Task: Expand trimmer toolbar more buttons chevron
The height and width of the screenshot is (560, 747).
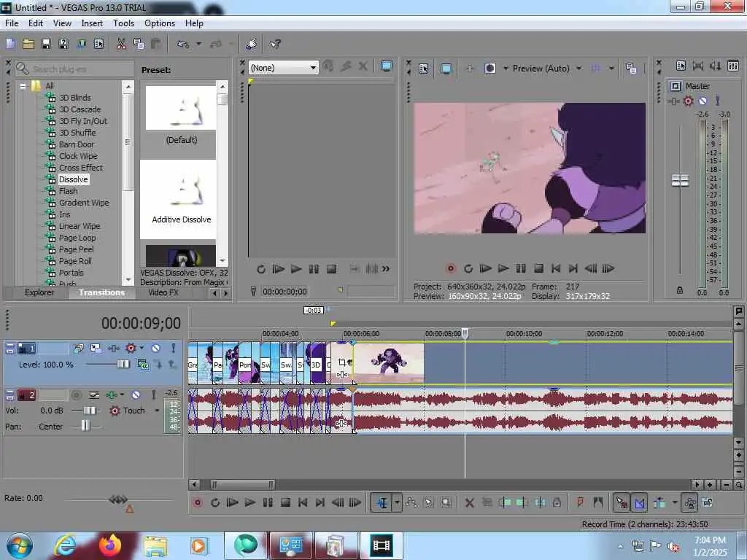Action: (x=385, y=269)
